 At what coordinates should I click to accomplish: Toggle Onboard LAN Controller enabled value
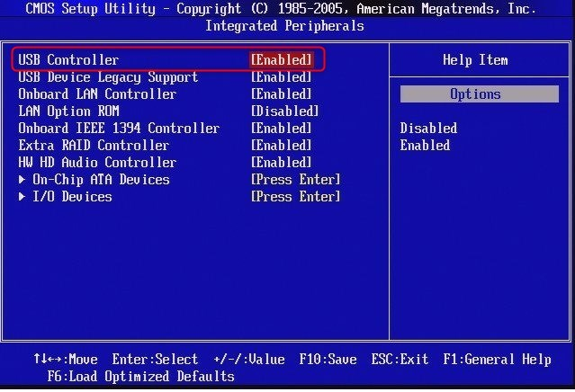point(282,94)
